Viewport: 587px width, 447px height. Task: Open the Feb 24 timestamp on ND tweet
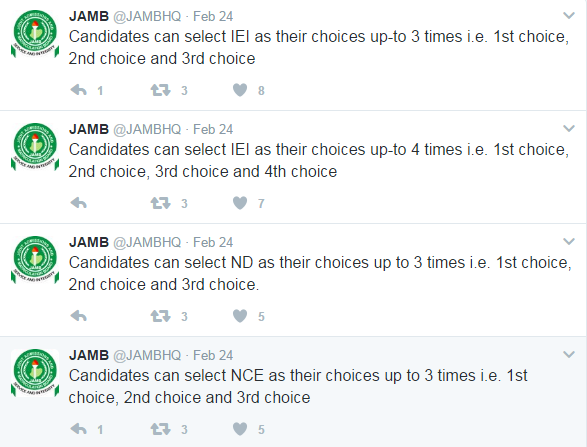point(213,243)
